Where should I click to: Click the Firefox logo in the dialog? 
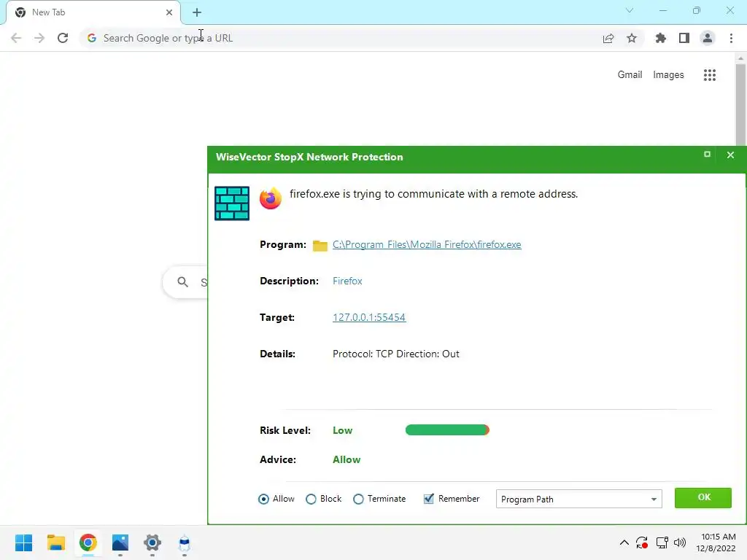tap(271, 198)
